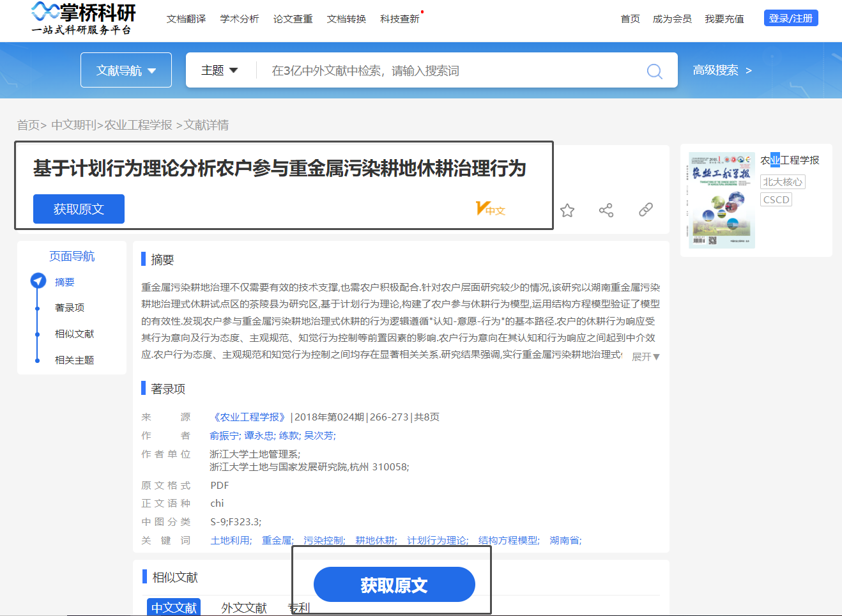Click the 中文 language badge icon
This screenshot has width=842, height=616.
[x=490, y=208]
